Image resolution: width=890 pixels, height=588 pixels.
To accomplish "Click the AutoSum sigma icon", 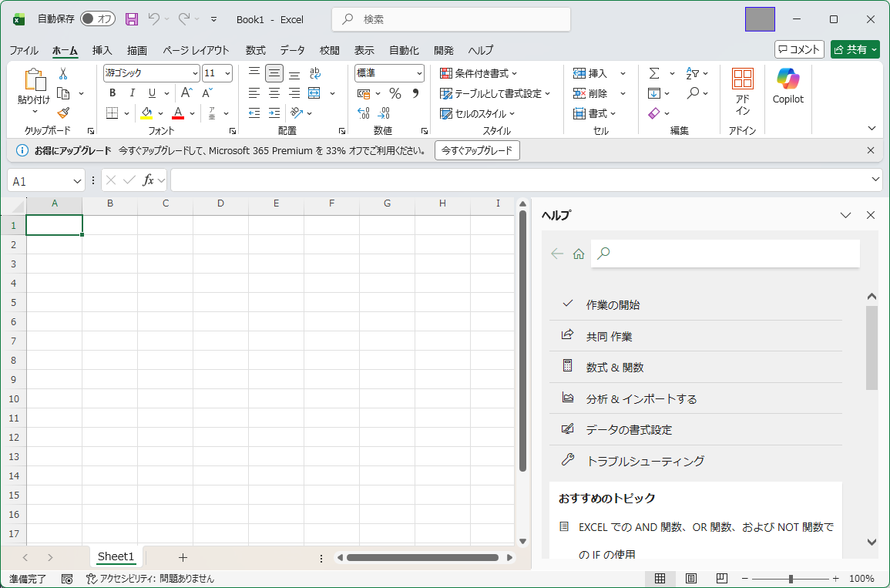I will coord(654,73).
